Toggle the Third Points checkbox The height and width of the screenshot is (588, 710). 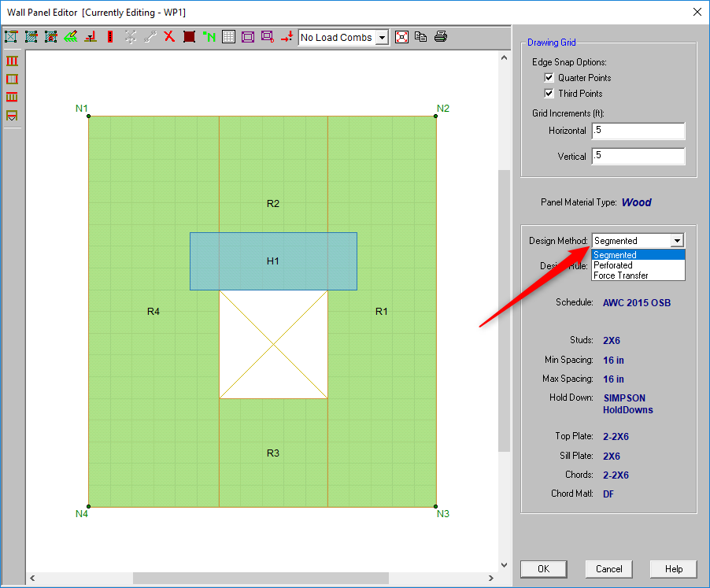click(x=549, y=93)
